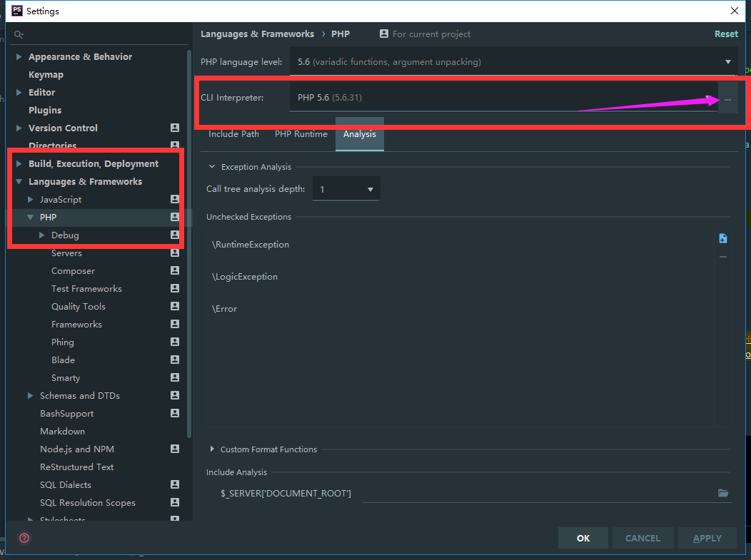The height and width of the screenshot is (560, 751).
Task: Open the Markdown settings page
Action: [x=62, y=432]
